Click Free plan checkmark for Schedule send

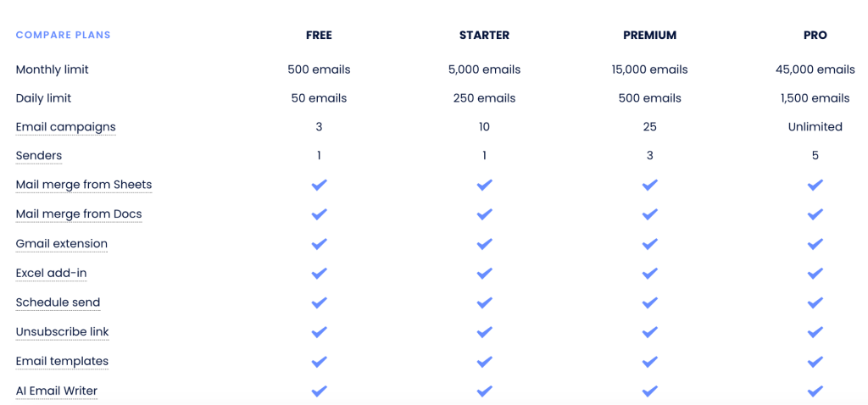coord(319,302)
